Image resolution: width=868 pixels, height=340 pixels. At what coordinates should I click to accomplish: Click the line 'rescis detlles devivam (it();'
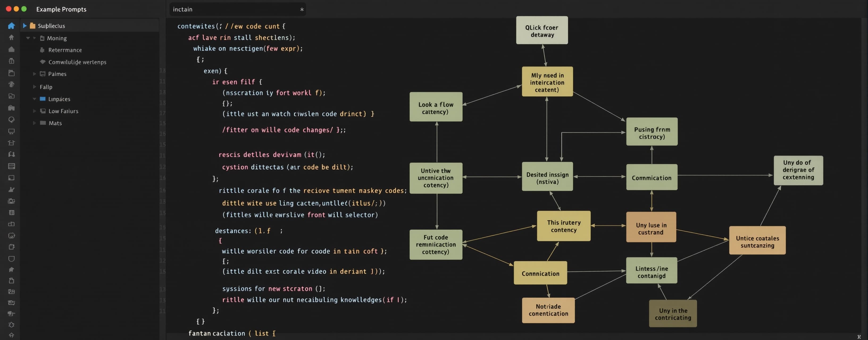coord(272,155)
